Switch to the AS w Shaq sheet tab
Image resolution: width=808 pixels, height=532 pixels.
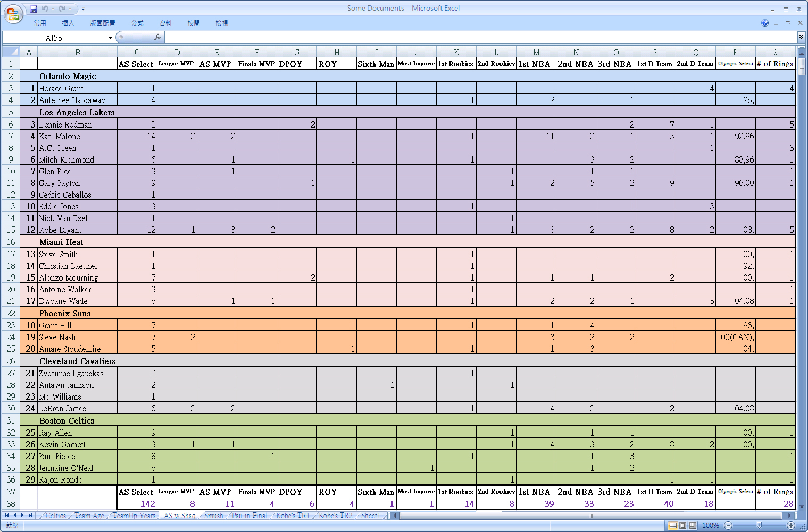179,516
